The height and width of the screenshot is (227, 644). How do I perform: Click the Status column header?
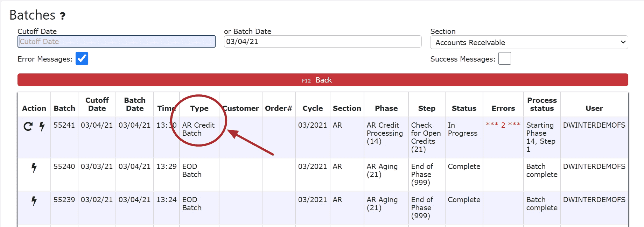coord(464,108)
